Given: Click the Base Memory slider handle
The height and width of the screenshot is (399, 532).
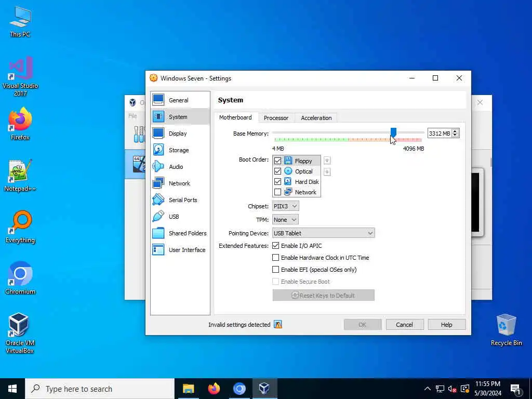Looking at the screenshot, I should 393,132.
